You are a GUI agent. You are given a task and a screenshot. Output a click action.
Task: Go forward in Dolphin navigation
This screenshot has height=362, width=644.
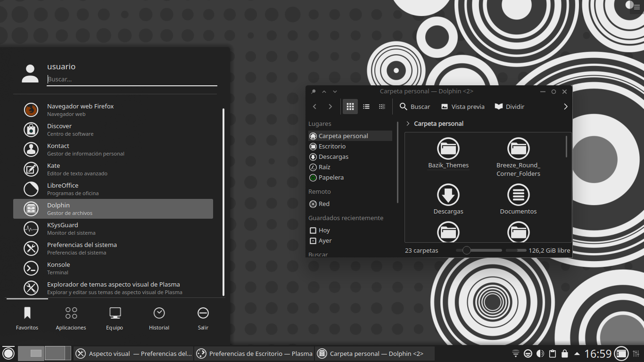click(330, 107)
